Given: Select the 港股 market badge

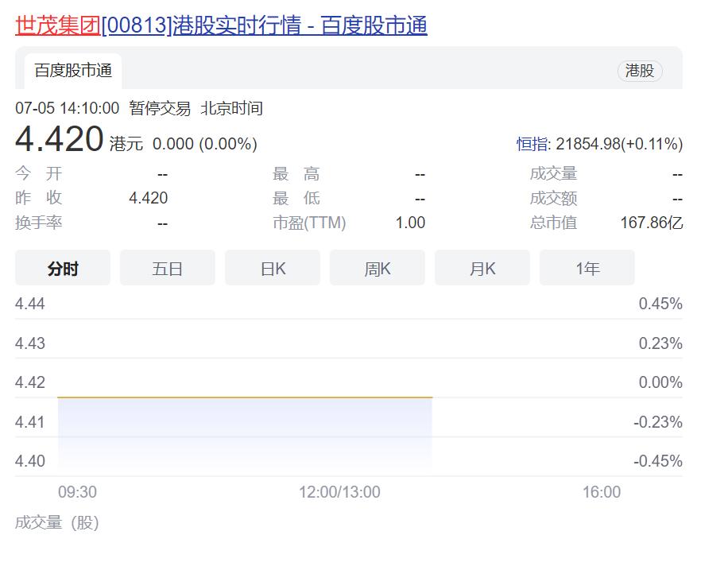Looking at the screenshot, I should pos(641,71).
